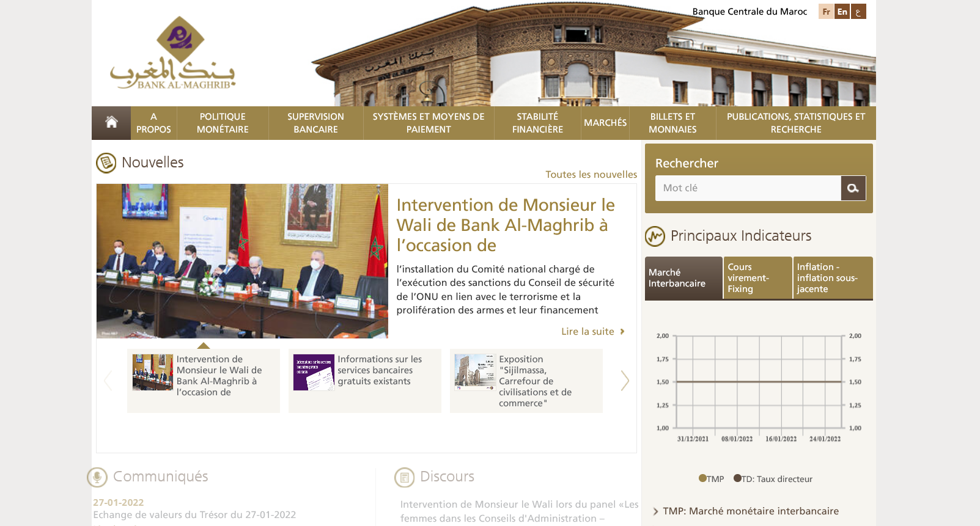Viewport: 980px width, 526px height.
Task: Switch site language to English
Action: coord(842,12)
